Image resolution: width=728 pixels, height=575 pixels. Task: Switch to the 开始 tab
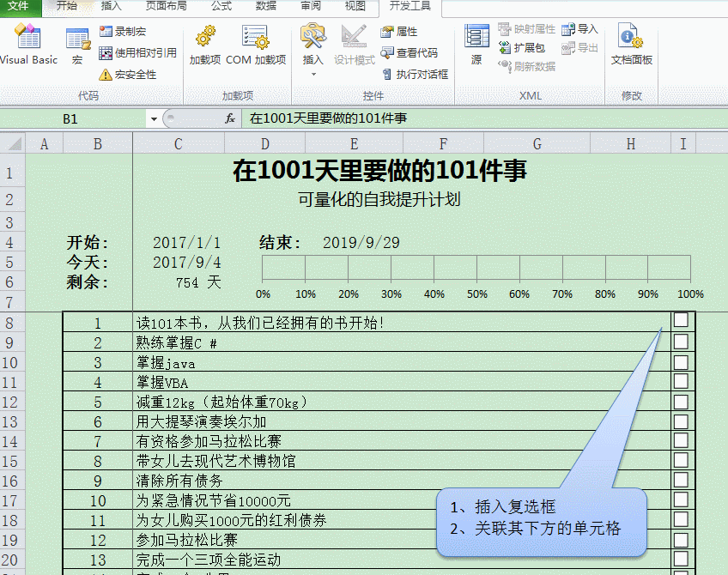(x=66, y=6)
